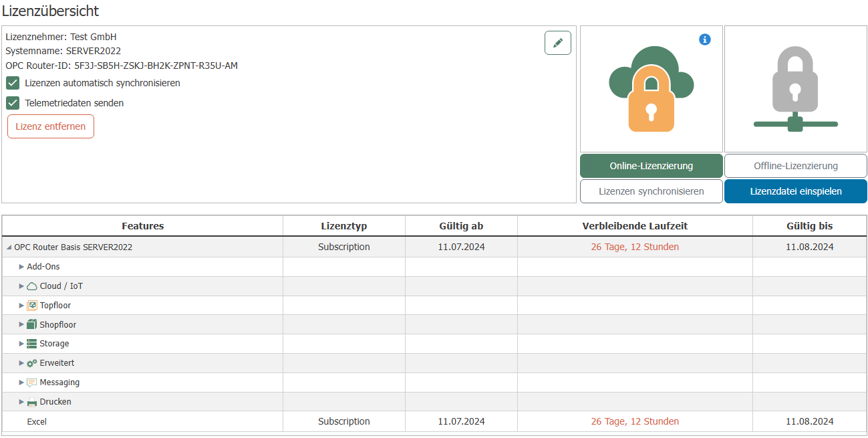Expand the Erweitert tree node
Image resolution: width=868 pixels, height=438 pixels.
pyautogui.click(x=21, y=363)
